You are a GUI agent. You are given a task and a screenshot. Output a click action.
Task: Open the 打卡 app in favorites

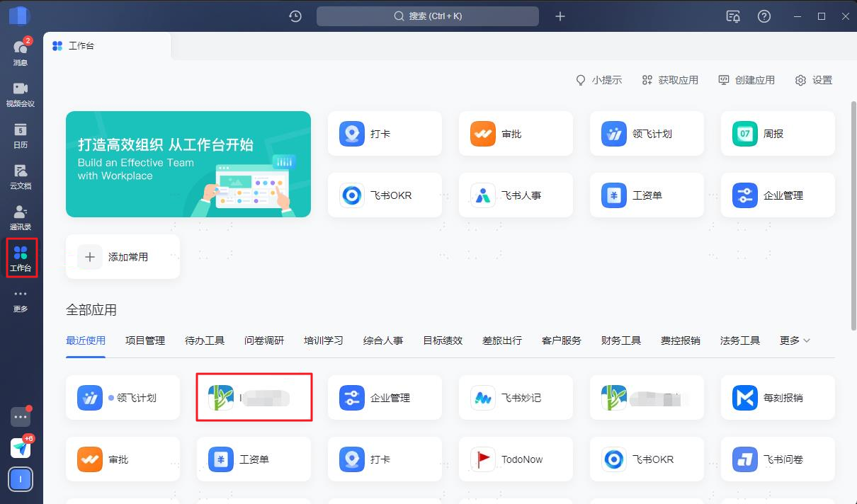pos(385,134)
